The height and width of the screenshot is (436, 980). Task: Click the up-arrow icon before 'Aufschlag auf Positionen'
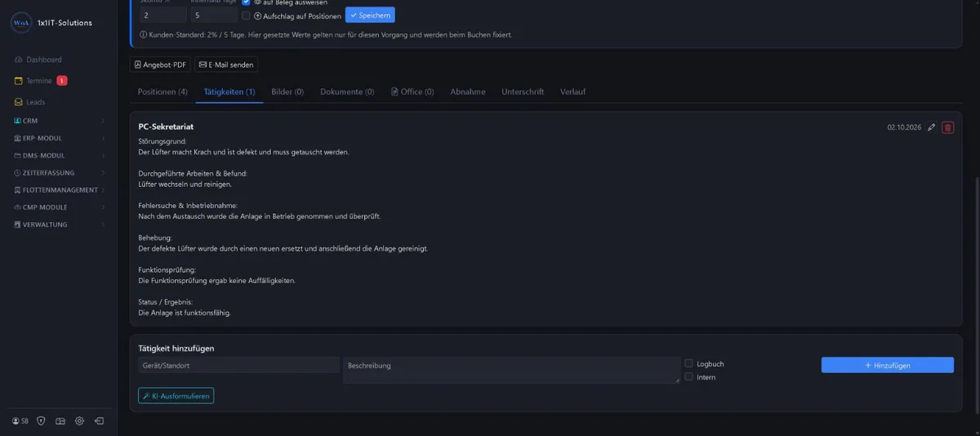(258, 16)
